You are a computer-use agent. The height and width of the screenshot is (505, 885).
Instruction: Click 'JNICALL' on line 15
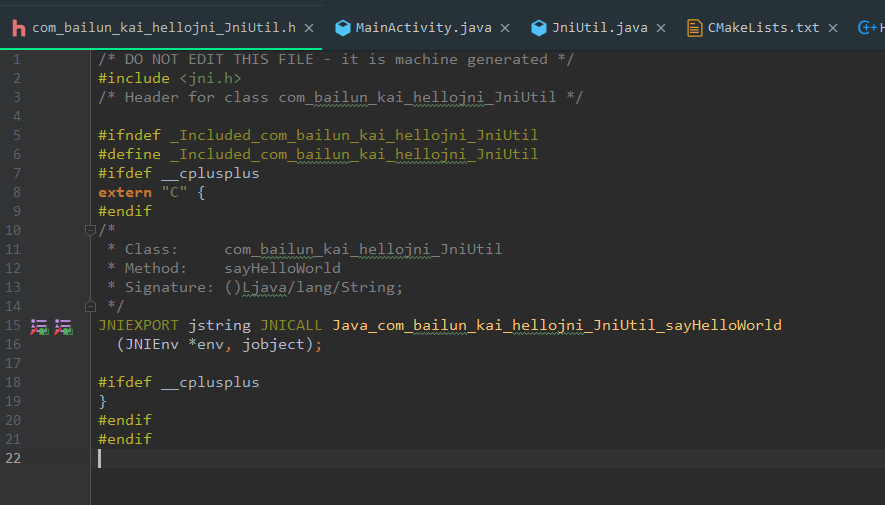pyautogui.click(x=291, y=326)
